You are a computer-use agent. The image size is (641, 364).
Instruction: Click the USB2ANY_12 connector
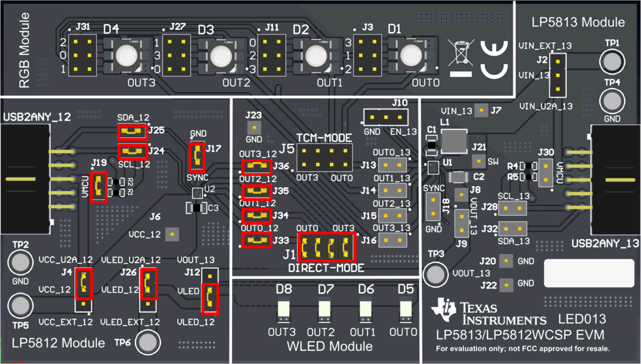pyautogui.click(x=26, y=179)
